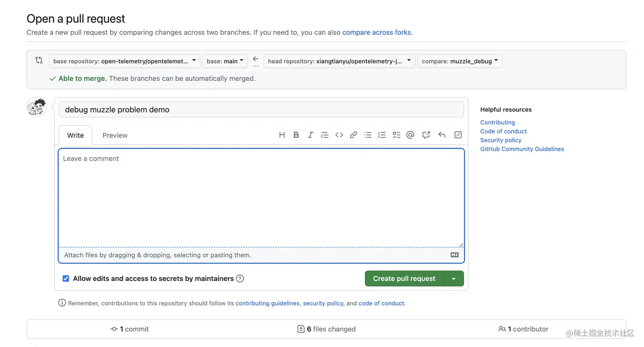Click the Create pull request button

(x=404, y=278)
